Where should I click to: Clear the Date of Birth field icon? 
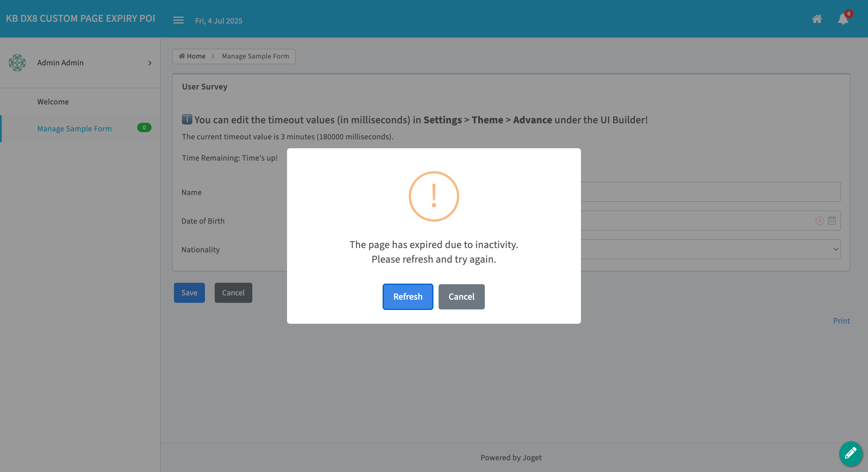(819, 221)
